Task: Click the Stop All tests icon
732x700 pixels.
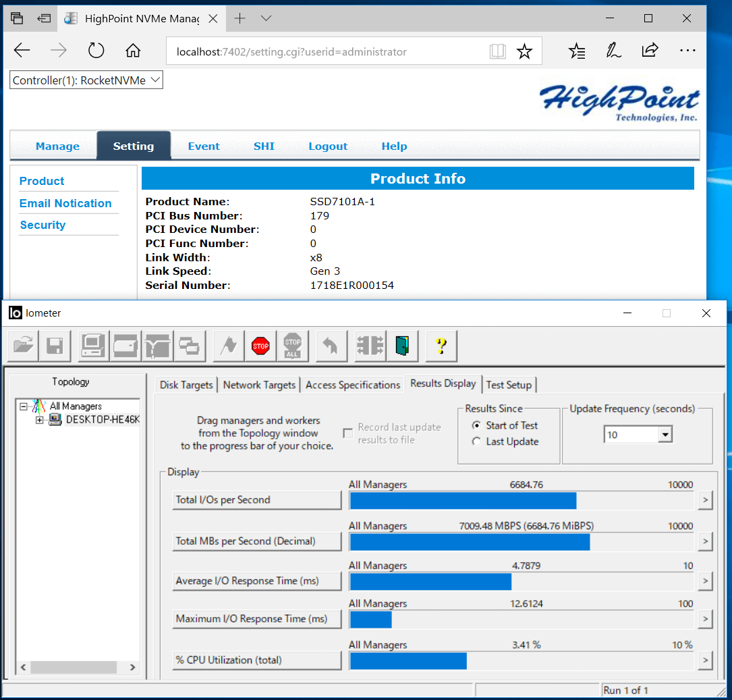Action: (x=293, y=346)
